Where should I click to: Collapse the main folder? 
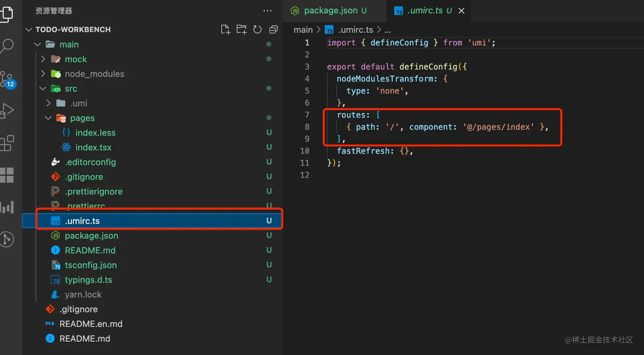coord(37,44)
